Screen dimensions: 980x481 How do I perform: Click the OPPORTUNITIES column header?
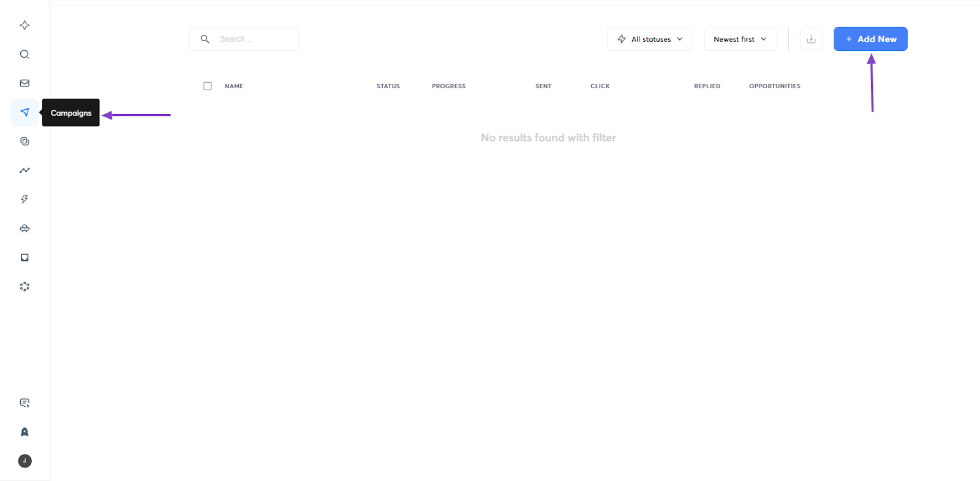775,86
